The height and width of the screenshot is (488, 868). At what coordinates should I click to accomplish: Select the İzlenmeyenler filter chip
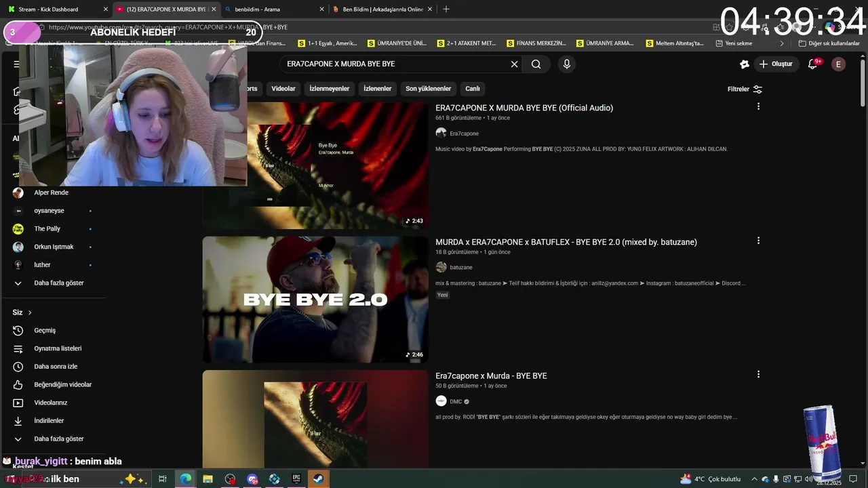[x=329, y=89]
